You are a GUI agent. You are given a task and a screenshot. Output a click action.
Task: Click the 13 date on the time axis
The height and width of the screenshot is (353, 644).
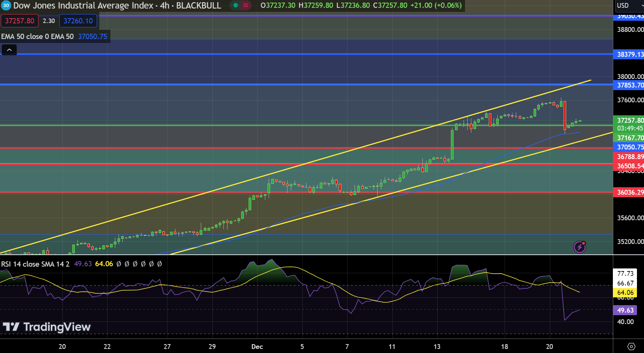point(437,347)
